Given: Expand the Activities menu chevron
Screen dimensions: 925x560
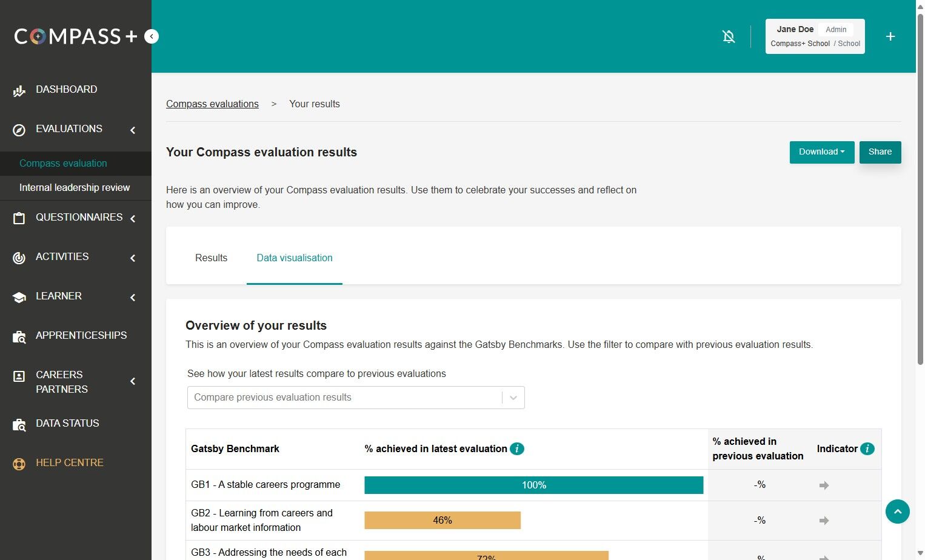Looking at the screenshot, I should coord(133,258).
